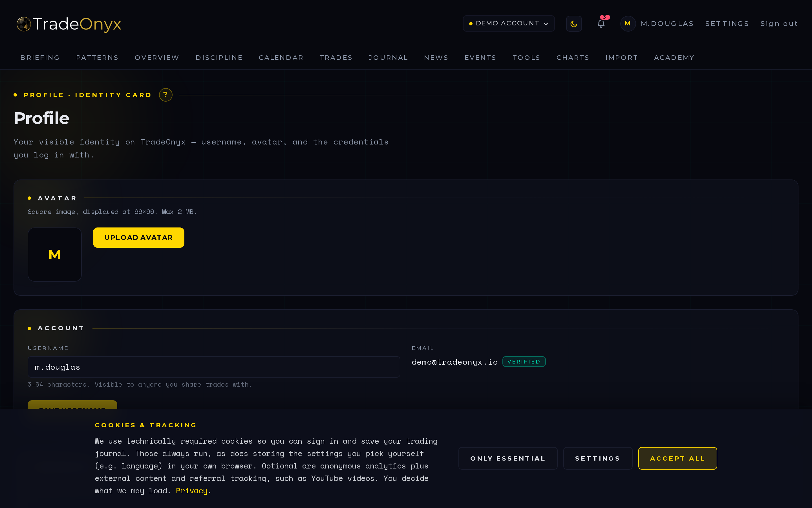Open M.DOUGLAS profile link

(x=667, y=24)
